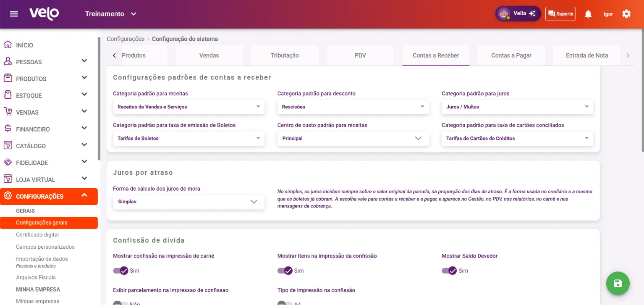Open the hamburger navigation menu
Screen dimensions: 644x305
point(14,14)
